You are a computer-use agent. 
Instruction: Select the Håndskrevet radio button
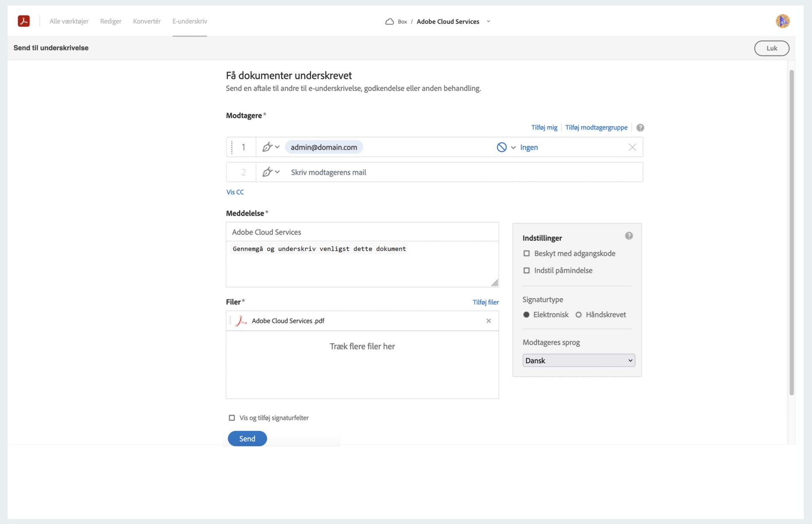[579, 314]
